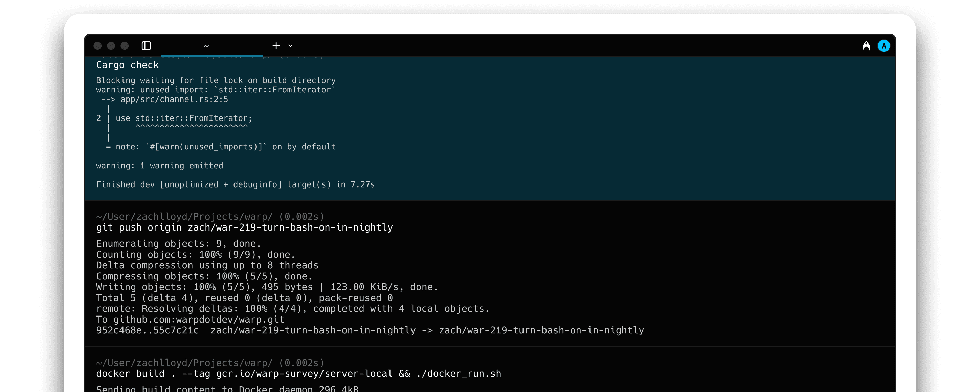
Task: Expand the new-tab dropdown chevron
Action: [x=291, y=46]
